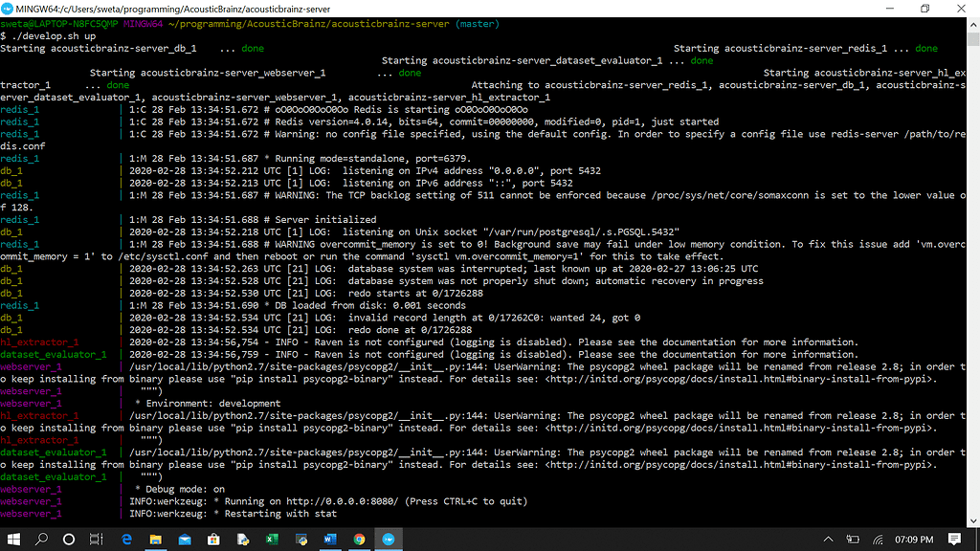Click the active blue whale terminal taskbar icon
This screenshot has height=551, width=980.
[389, 539]
